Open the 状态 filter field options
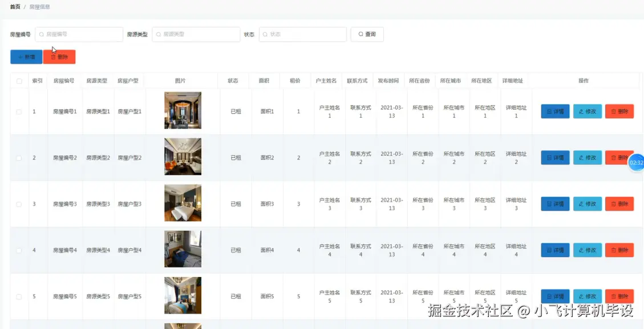Viewport: 644px width, 329px height. (x=302, y=34)
